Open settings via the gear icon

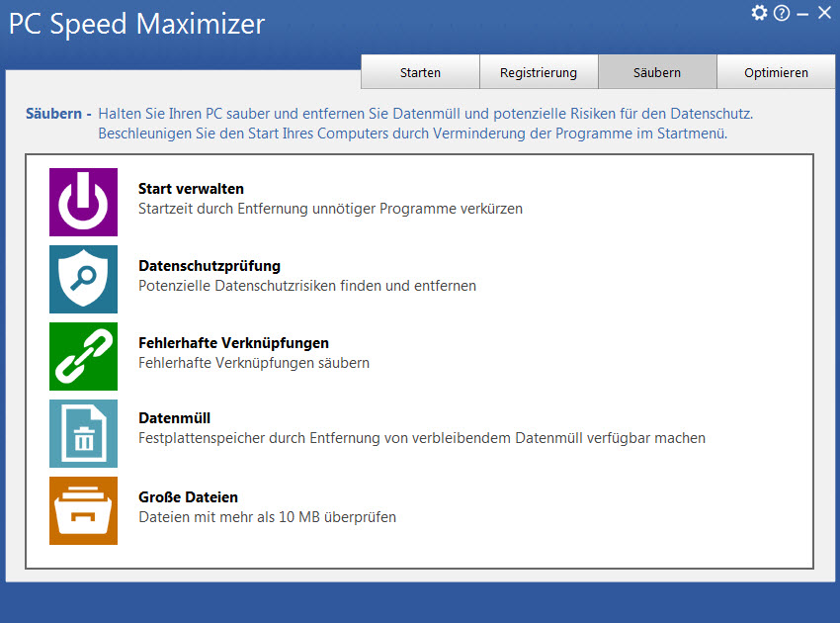point(759,13)
